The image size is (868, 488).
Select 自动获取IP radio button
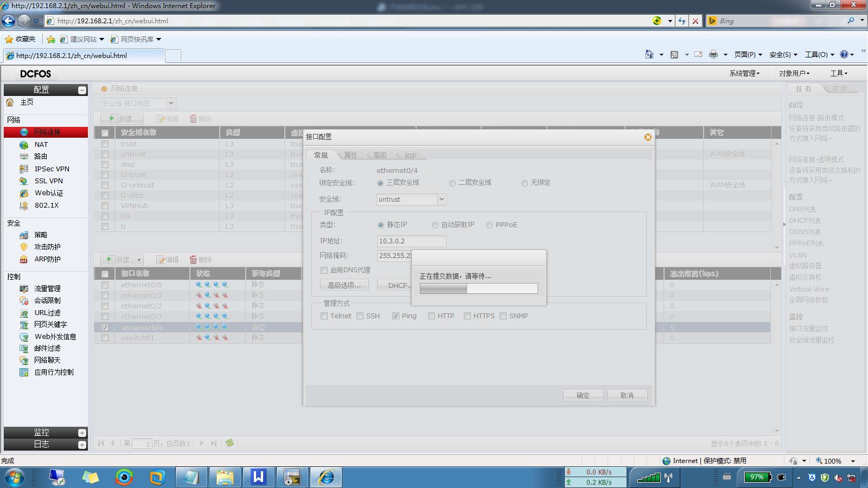click(435, 225)
